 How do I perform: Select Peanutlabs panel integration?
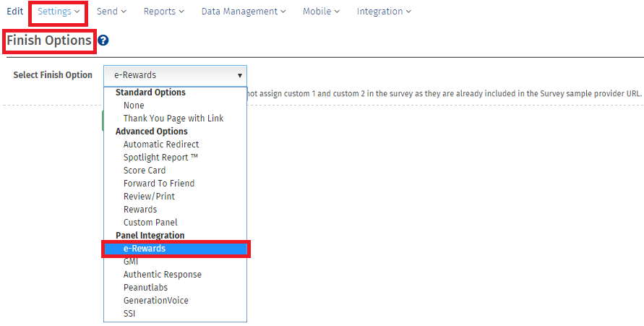[147, 288]
